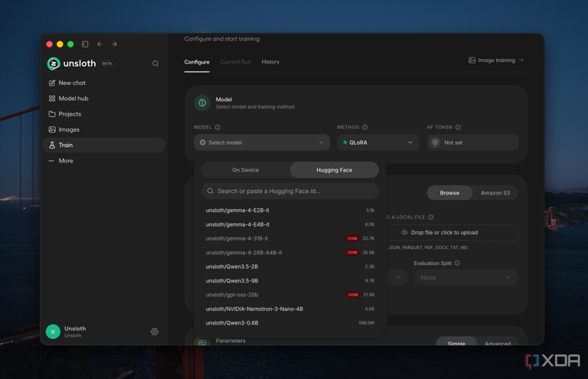Image resolution: width=588 pixels, height=379 pixels.
Task: Switch model source to On Device
Action: tap(246, 170)
